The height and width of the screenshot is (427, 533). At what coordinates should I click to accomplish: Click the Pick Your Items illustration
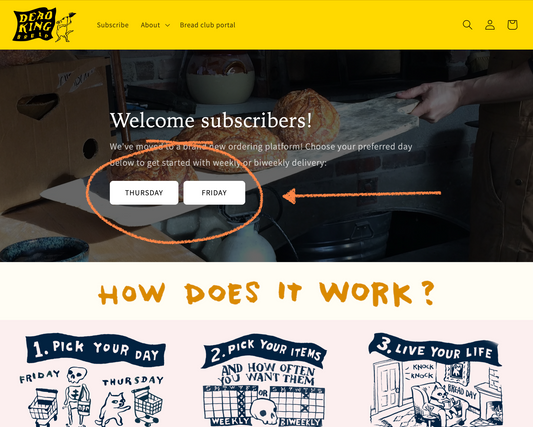[264, 380]
